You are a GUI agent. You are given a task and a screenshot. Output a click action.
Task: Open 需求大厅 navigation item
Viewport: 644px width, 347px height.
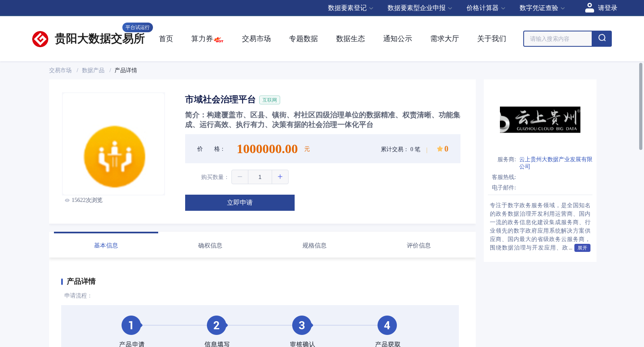[445, 39]
